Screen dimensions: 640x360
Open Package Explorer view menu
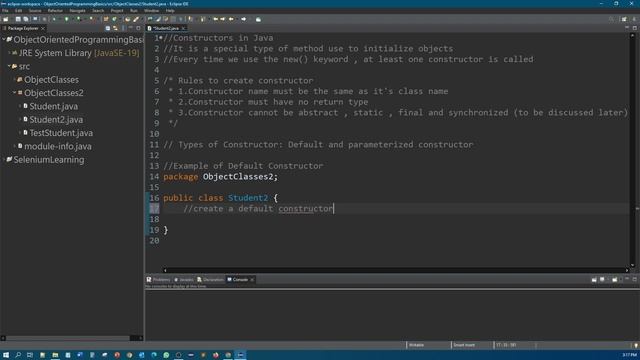[124, 28]
